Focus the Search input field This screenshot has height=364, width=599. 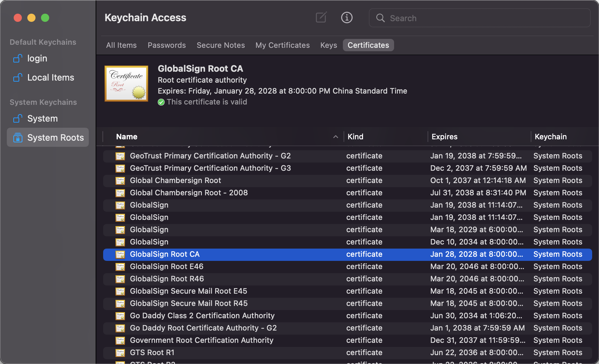pyautogui.click(x=485, y=18)
